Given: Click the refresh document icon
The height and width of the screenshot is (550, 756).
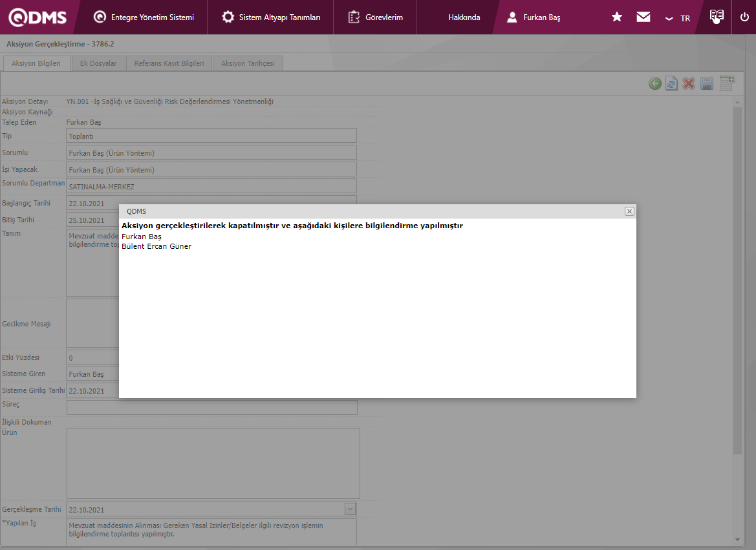Looking at the screenshot, I should click(672, 83).
